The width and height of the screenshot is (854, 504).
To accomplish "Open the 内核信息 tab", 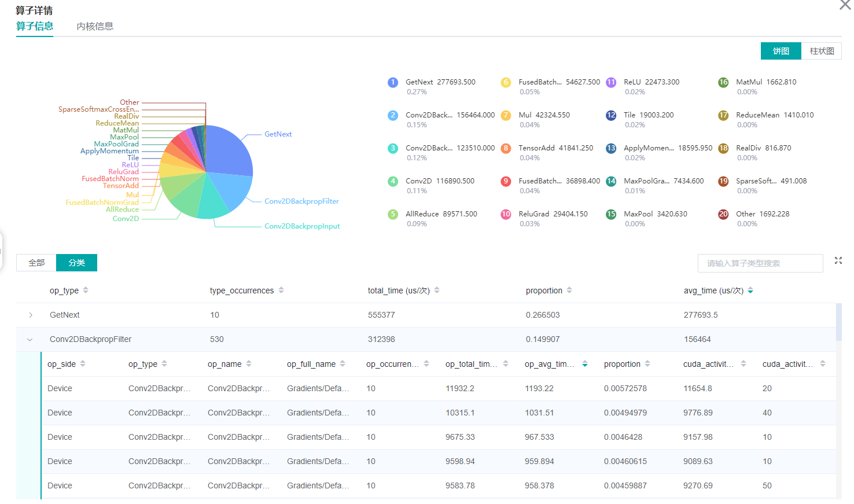I will pos(95,27).
